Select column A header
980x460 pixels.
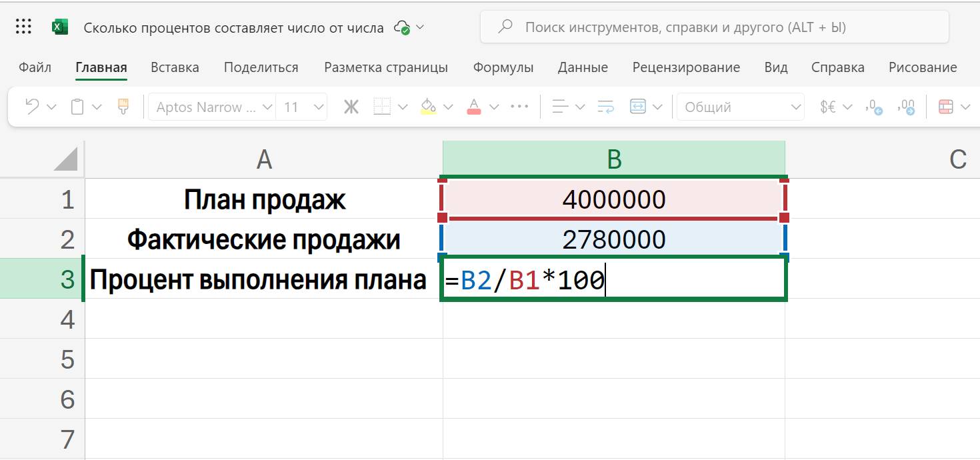[x=264, y=159]
